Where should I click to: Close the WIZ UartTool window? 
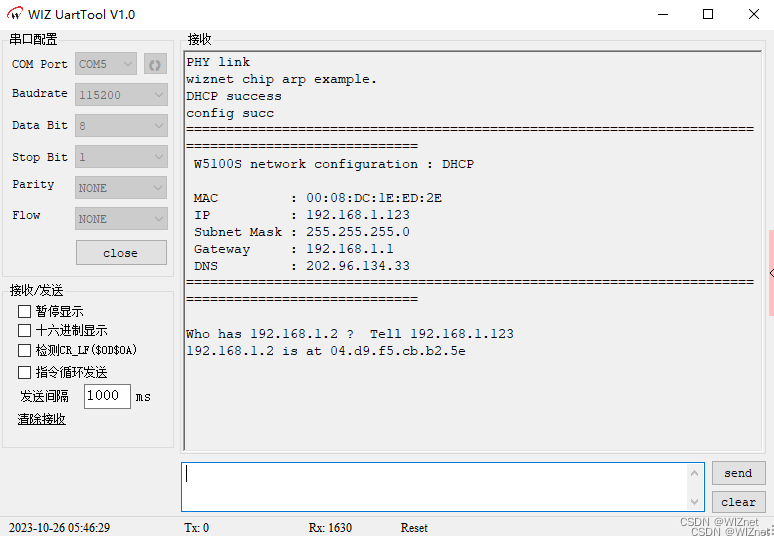pyautogui.click(x=754, y=14)
